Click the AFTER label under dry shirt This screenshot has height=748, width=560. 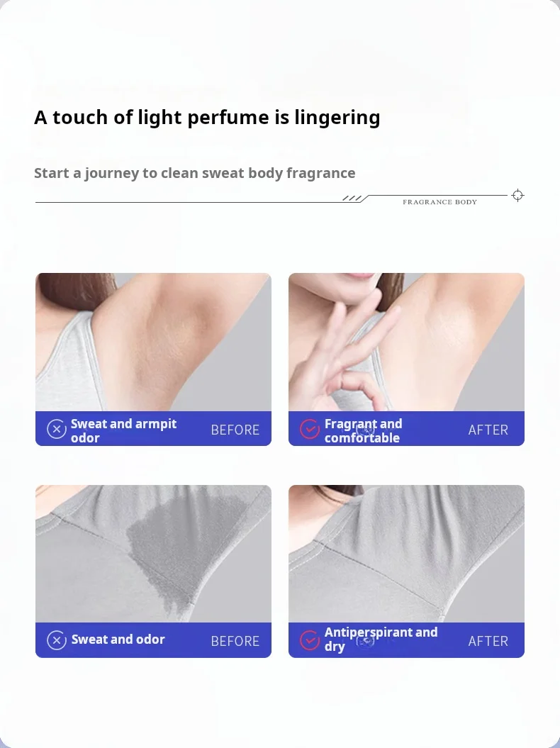click(488, 641)
